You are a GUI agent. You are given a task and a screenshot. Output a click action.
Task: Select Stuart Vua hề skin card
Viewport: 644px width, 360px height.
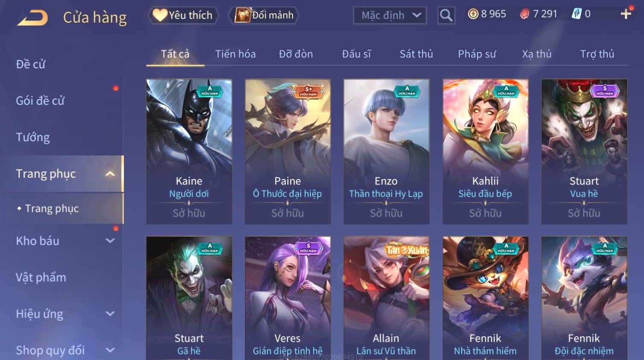584,152
